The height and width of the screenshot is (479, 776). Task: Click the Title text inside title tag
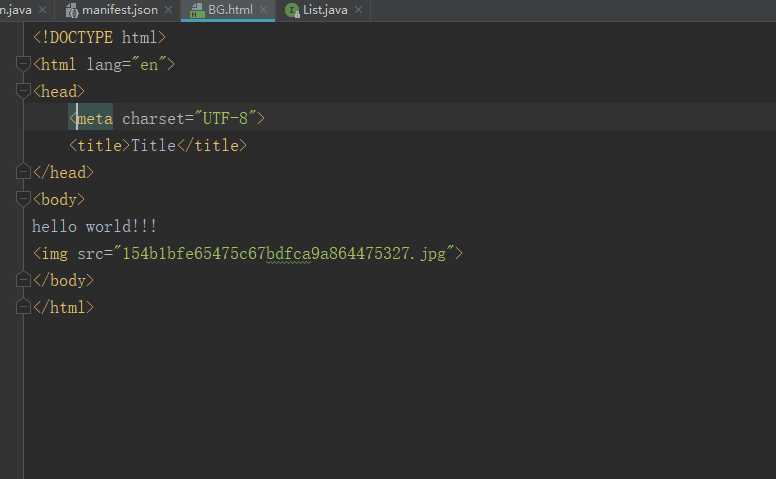coord(153,145)
